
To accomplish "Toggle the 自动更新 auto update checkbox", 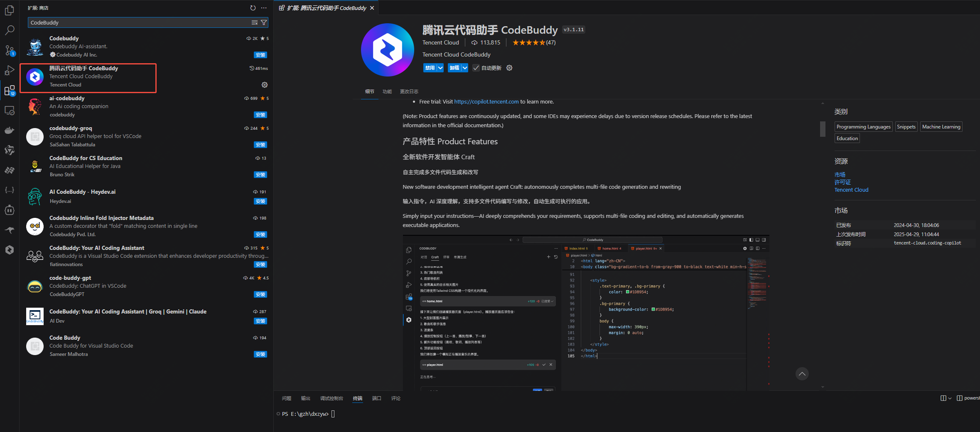I will [476, 68].
